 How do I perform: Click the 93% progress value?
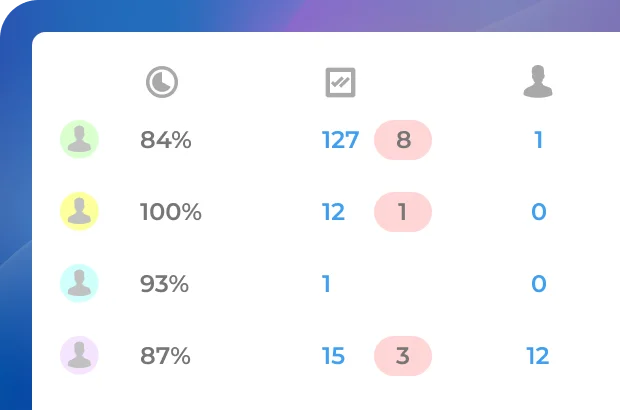pyautogui.click(x=165, y=284)
